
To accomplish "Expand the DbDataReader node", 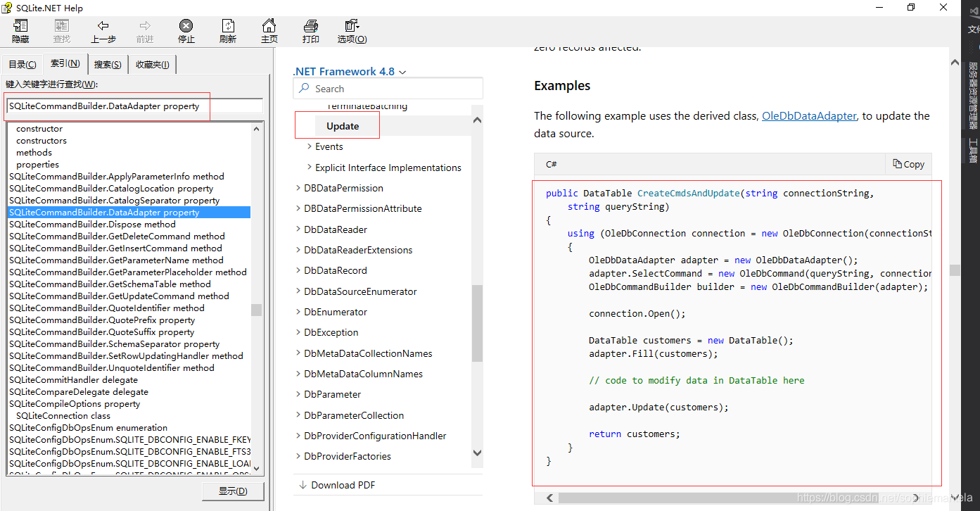I will 298,229.
